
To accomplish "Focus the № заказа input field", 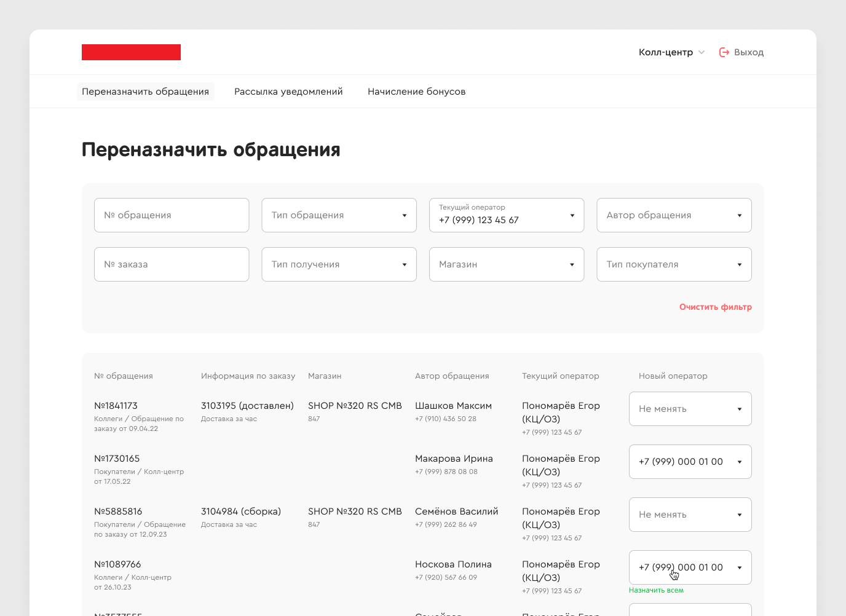I will [x=172, y=264].
